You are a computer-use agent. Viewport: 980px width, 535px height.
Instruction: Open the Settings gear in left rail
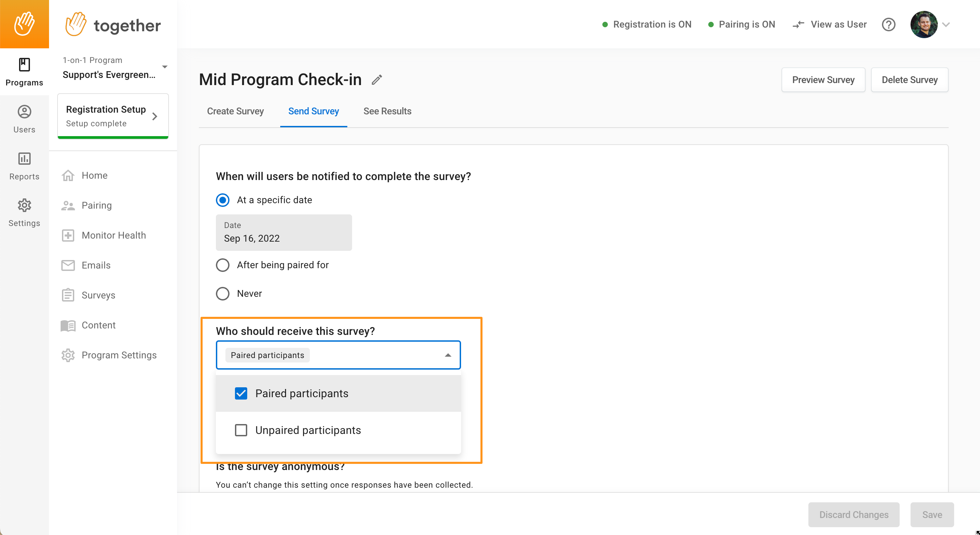point(25,213)
